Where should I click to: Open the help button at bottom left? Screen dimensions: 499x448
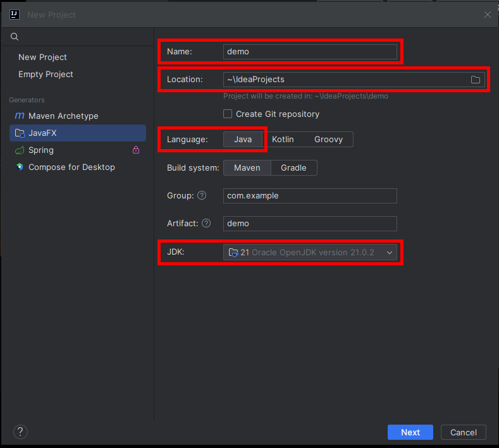click(x=20, y=432)
